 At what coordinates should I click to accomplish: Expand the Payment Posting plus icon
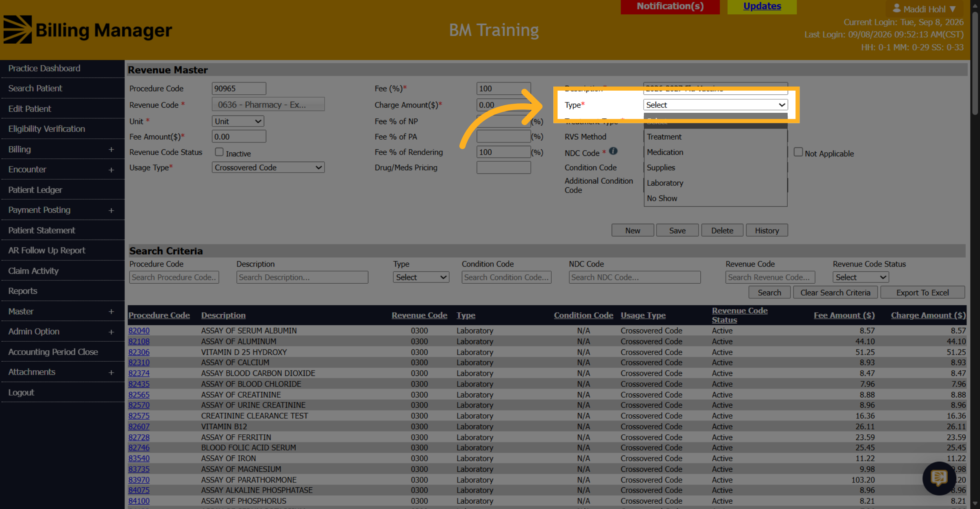click(x=111, y=211)
